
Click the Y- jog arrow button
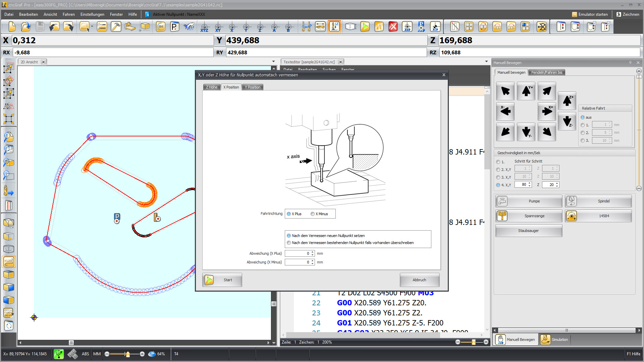click(526, 132)
